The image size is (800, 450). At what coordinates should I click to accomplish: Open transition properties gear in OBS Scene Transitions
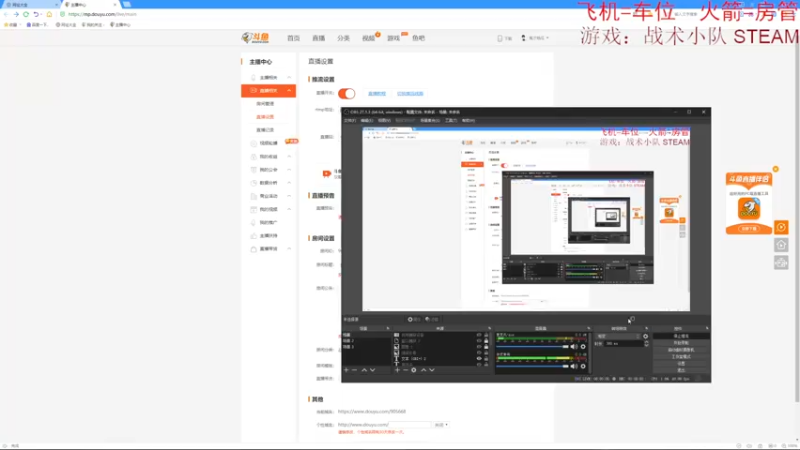click(x=646, y=336)
